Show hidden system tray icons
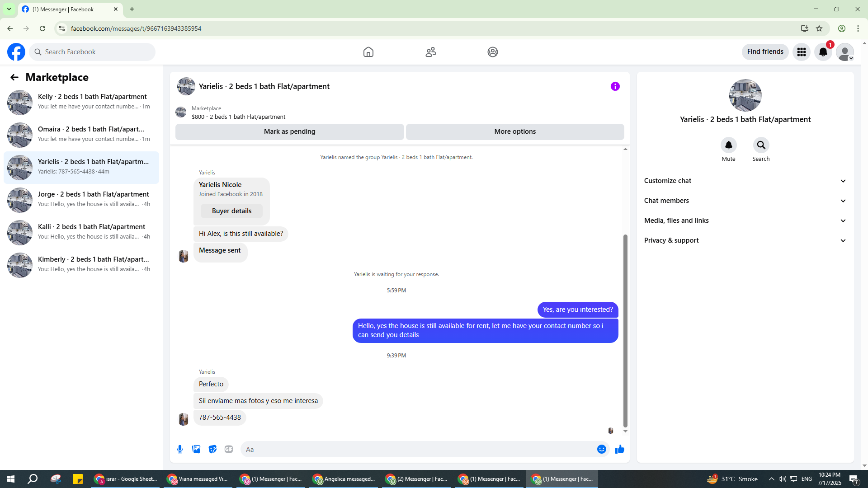The width and height of the screenshot is (868, 488). [771, 479]
